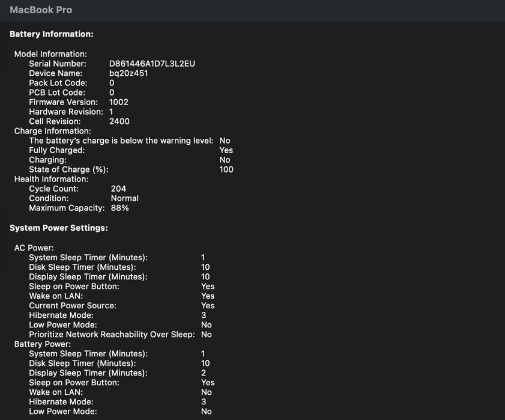
Task: Click Current Power Source value Yes
Action: coord(208,306)
